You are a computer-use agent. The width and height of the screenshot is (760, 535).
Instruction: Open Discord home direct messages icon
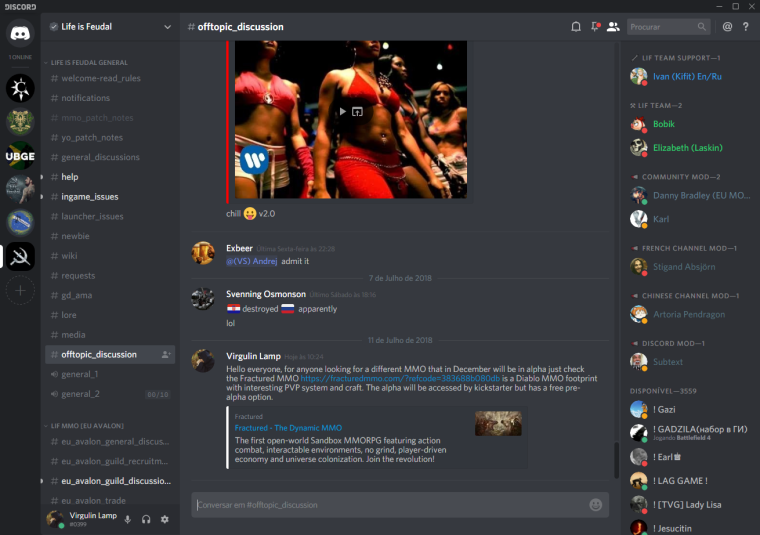tap(20, 33)
